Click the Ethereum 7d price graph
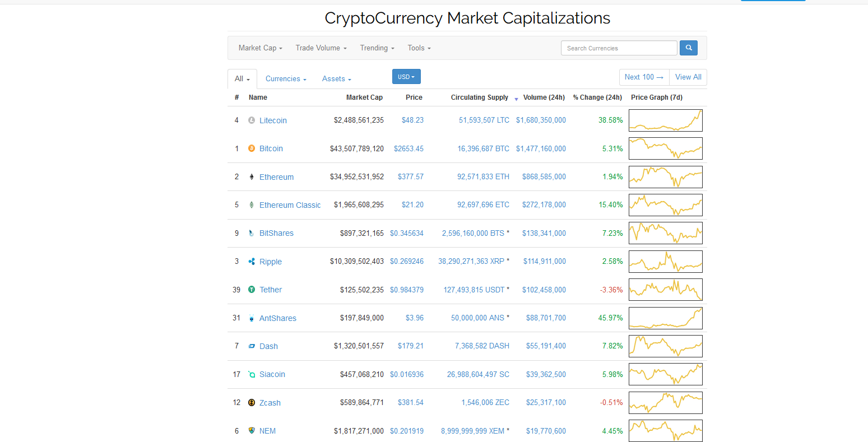 pyautogui.click(x=666, y=177)
